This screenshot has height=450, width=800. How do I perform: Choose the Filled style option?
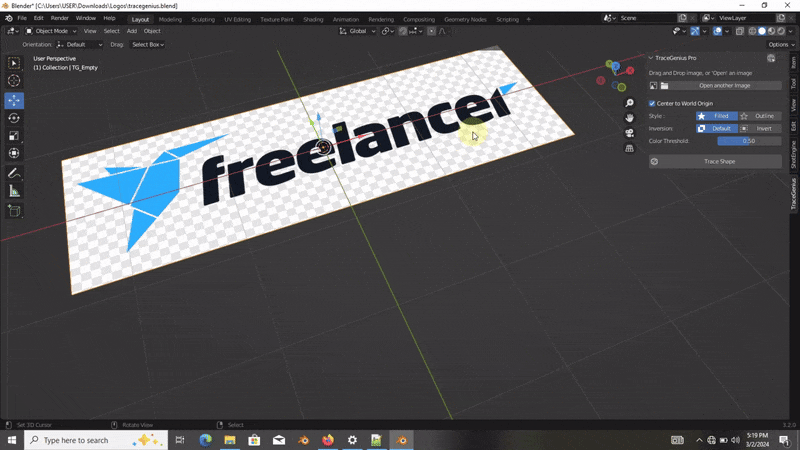coord(716,116)
